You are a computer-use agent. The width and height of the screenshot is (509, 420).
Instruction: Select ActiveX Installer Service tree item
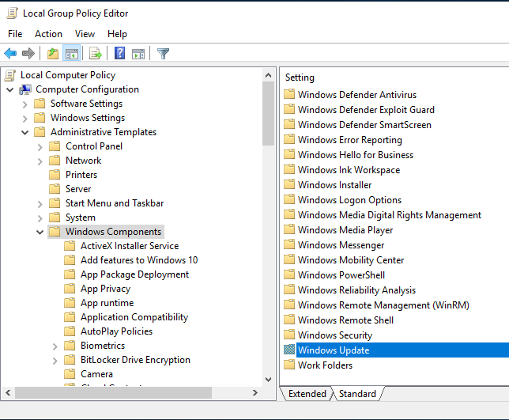[130, 246]
